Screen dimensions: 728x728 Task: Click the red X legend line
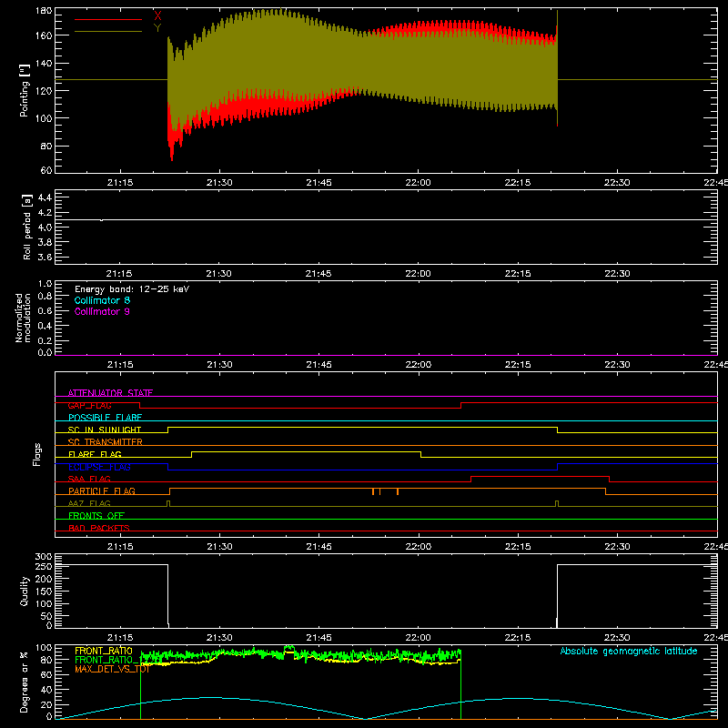pos(108,19)
